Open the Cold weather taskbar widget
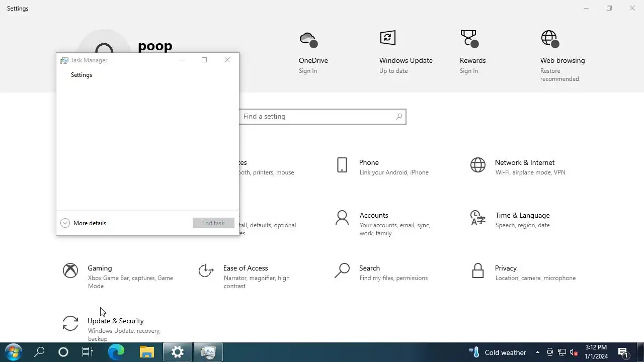The image size is (644, 362). click(498, 352)
